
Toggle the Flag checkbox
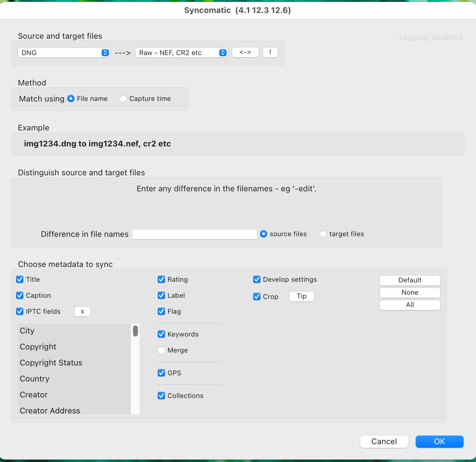pyautogui.click(x=161, y=311)
